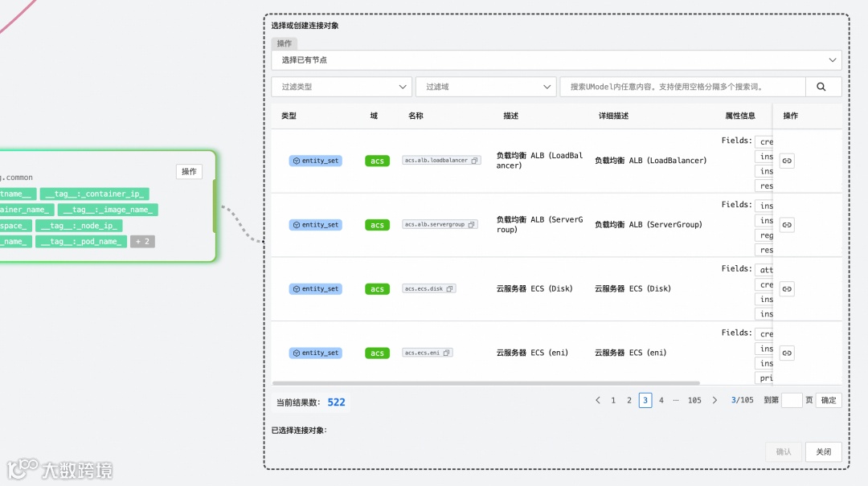The image size is (868, 486).
Task: Click the 确认 button
Action: (784, 451)
